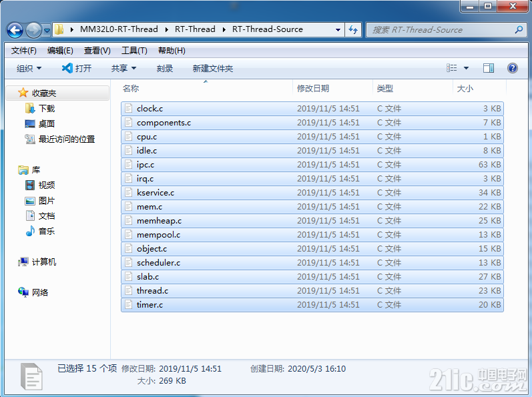
Task: Click 新建文件夹 button
Action: point(213,69)
